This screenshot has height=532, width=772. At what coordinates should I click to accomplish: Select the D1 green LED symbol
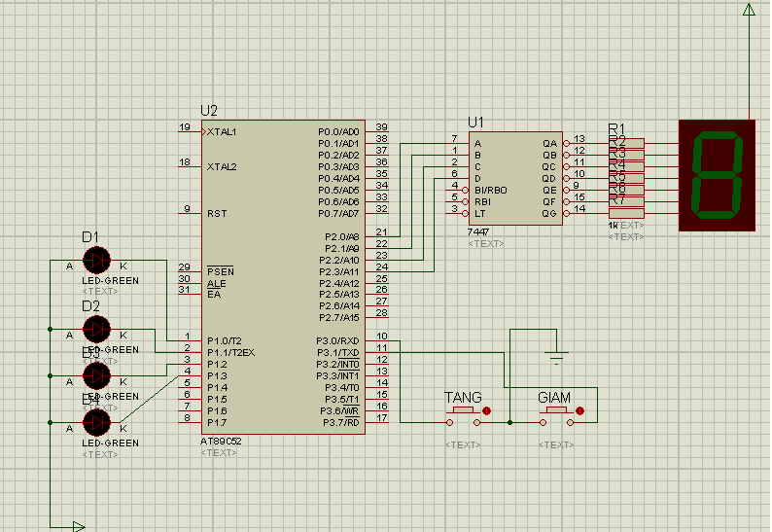pos(96,260)
